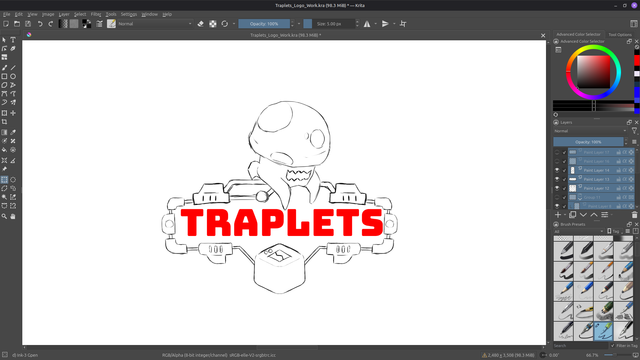
Task: Toggle horizontal mirror tool
Action: click(367, 24)
